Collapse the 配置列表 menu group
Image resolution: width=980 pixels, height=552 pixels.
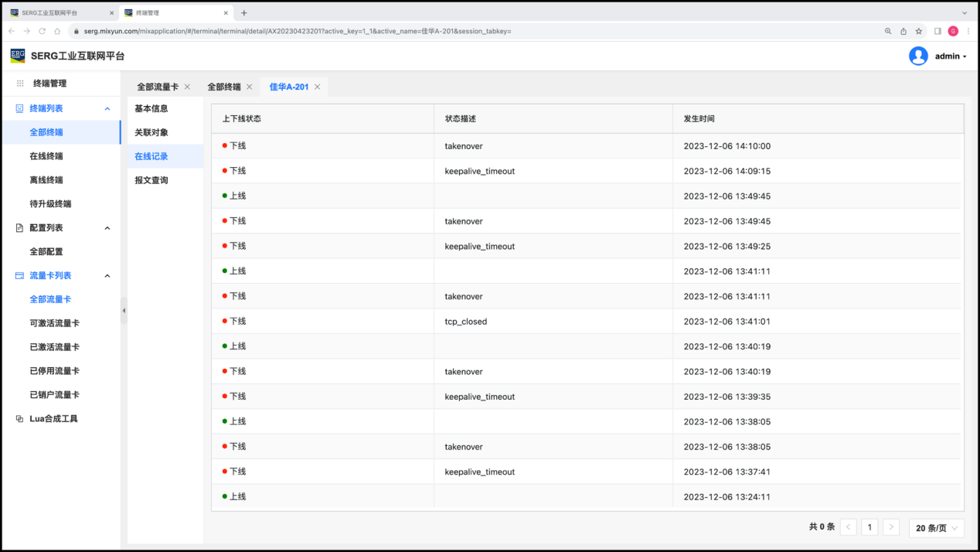point(107,228)
